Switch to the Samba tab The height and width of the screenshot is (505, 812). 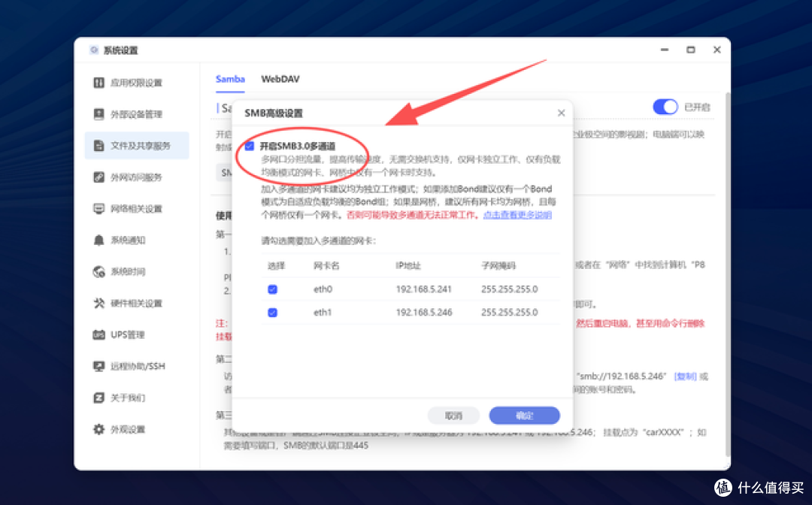(x=230, y=79)
